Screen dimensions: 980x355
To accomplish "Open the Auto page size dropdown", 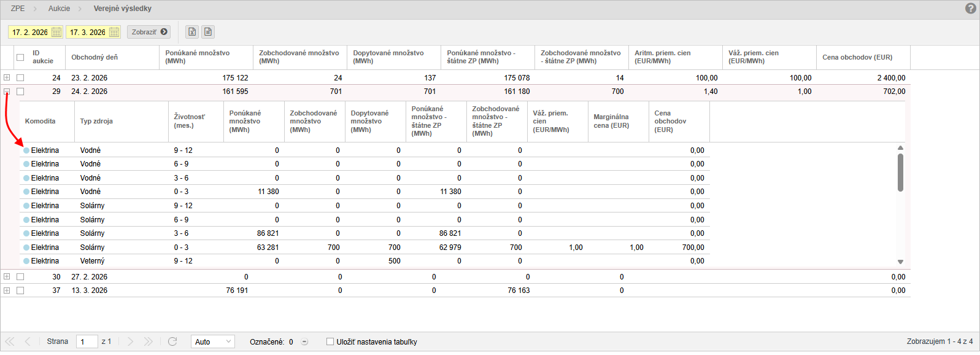I will pyautogui.click(x=212, y=341).
